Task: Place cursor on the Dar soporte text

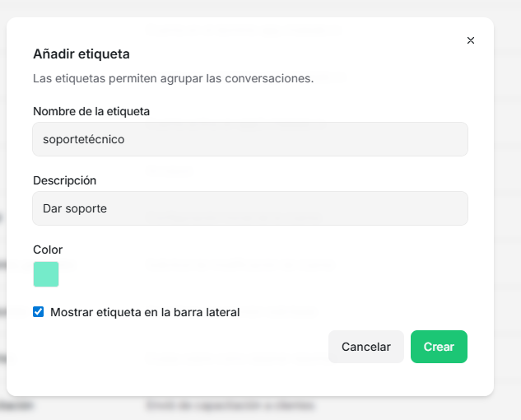Action: pyautogui.click(x=75, y=208)
